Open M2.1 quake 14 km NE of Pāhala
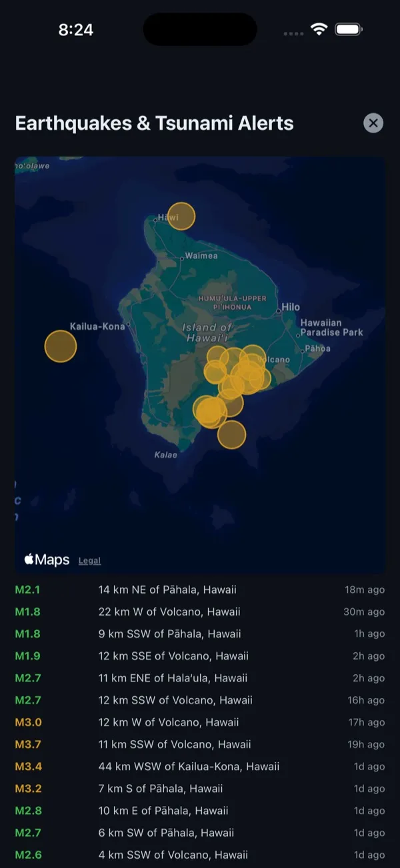400x868 pixels. click(199, 590)
